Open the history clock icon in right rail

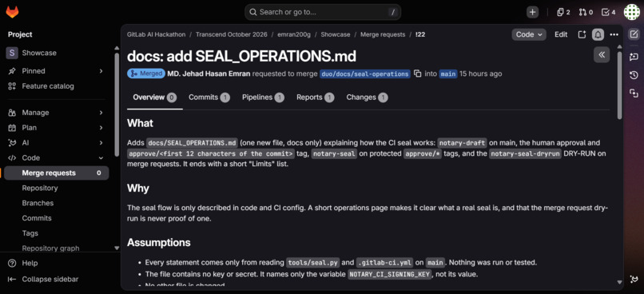(634, 75)
